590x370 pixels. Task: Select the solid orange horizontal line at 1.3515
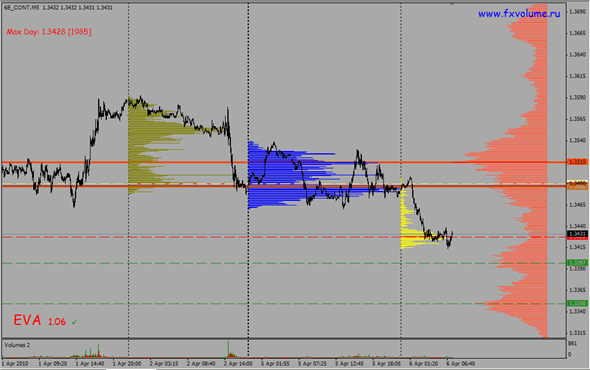point(284,162)
